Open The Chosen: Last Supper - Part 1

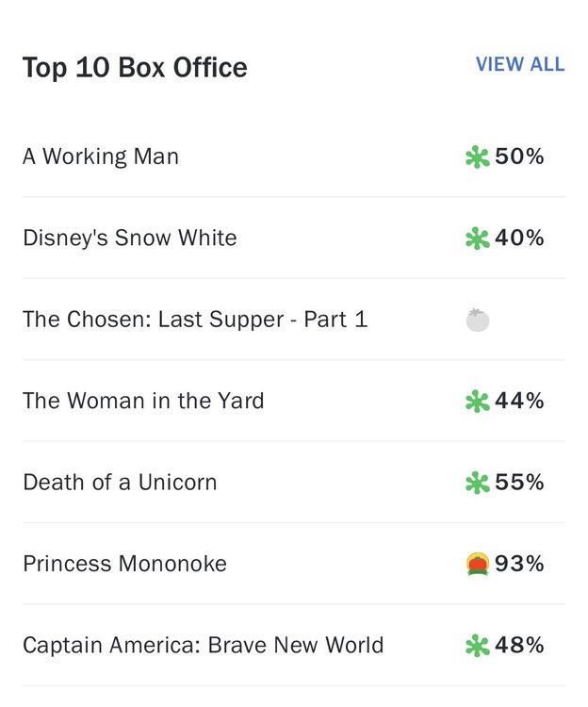tap(195, 320)
